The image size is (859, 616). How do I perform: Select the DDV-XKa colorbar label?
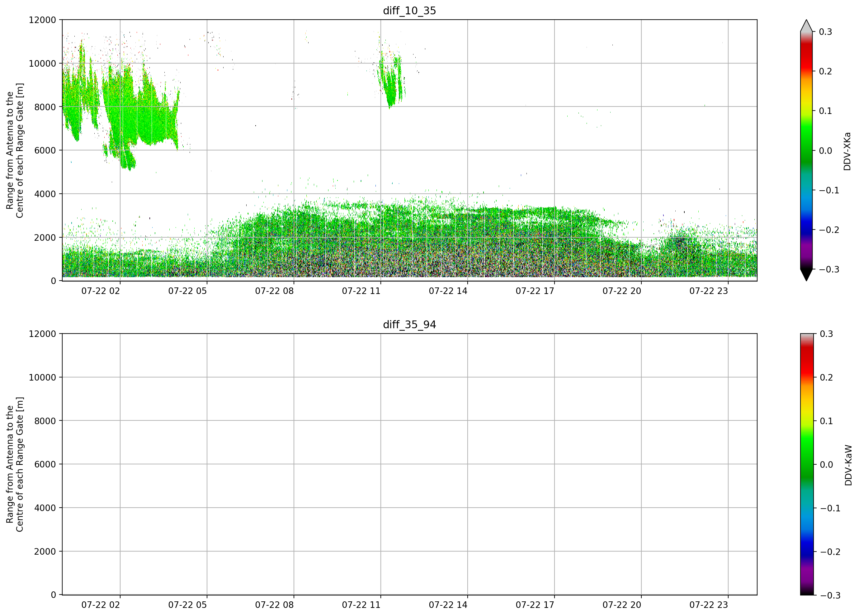click(847, 151)
